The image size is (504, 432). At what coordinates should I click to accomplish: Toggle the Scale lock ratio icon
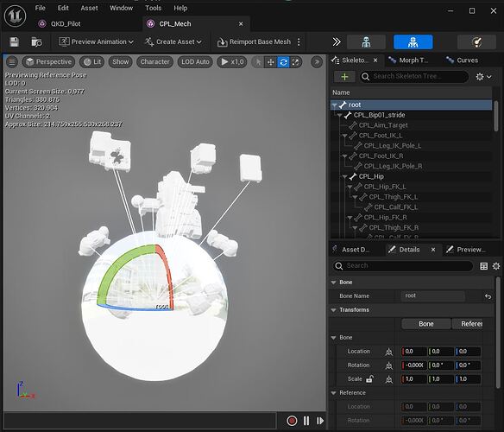pos(369,379)
